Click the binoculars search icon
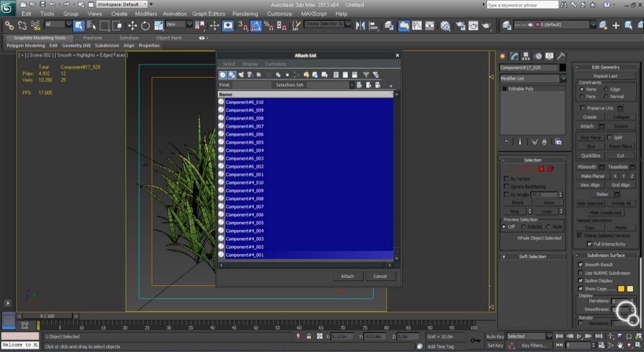644x352 pixels. (564, 4)
